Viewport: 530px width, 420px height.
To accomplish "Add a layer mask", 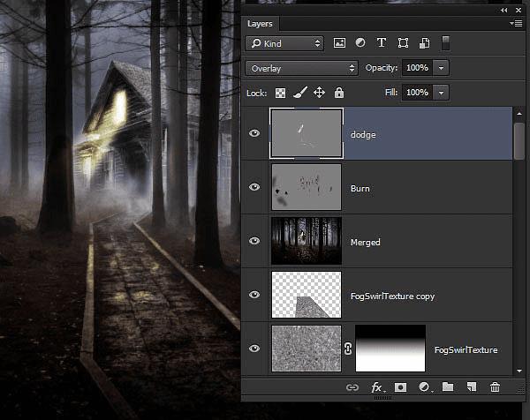I will (x=400, y=387).
